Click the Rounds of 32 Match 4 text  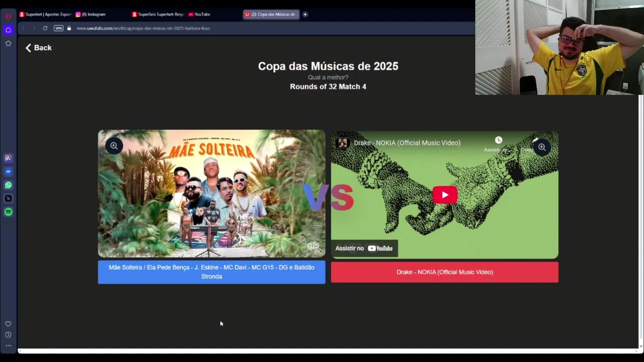click(328, 86)
